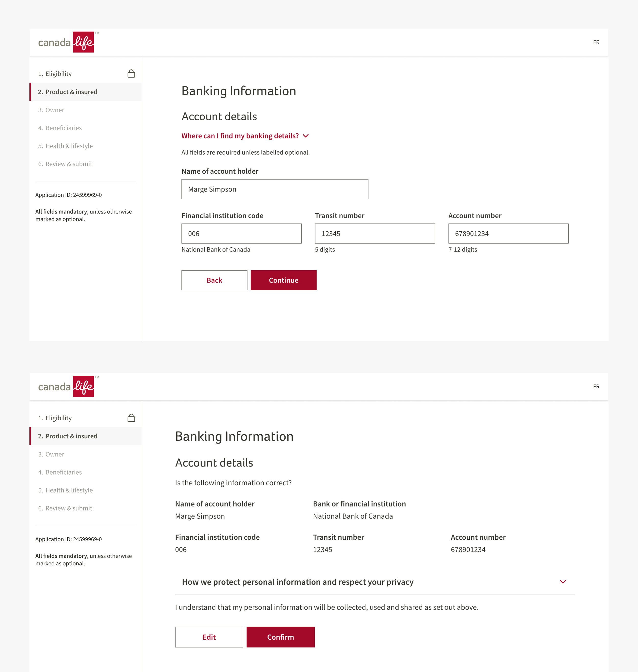638x672 pixels.
Task: Switch language to FR in top header
Action: point(596,43)
